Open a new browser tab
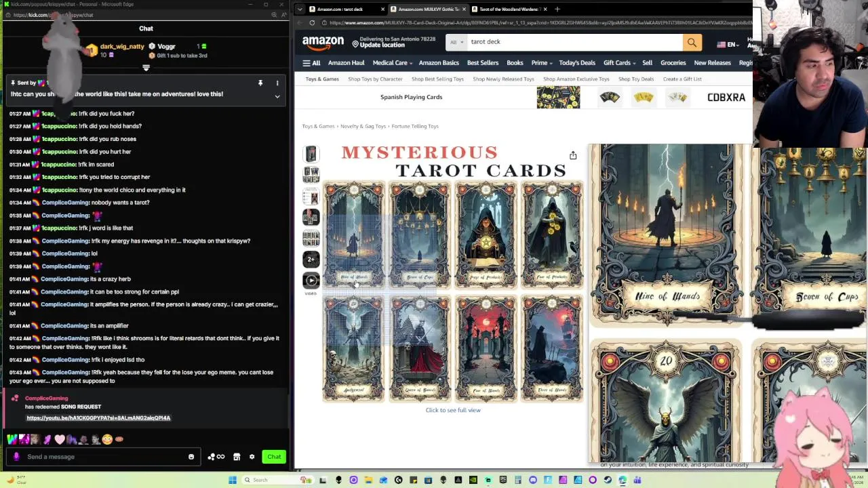 [x=557, y=9]
